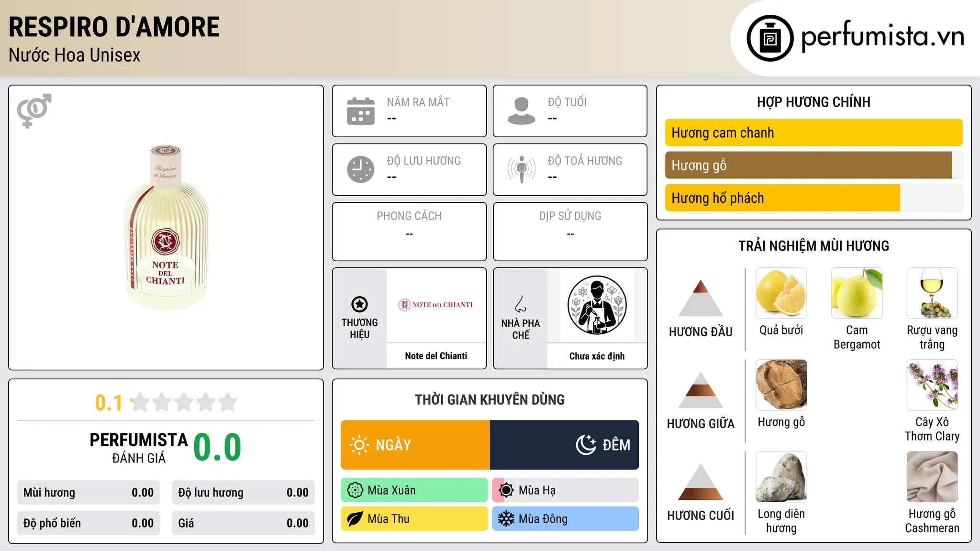Click the Giá score row

244,523
